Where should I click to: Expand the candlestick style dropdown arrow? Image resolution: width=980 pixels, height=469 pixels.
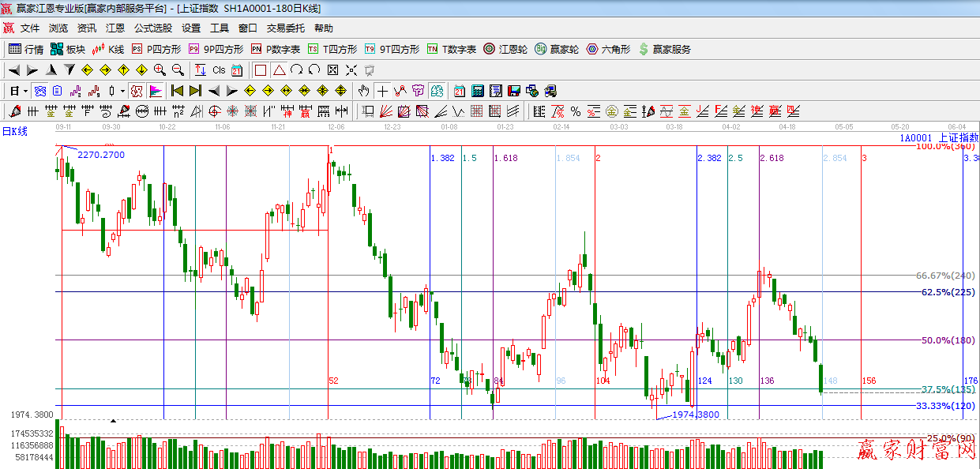[x=122, y=91]
